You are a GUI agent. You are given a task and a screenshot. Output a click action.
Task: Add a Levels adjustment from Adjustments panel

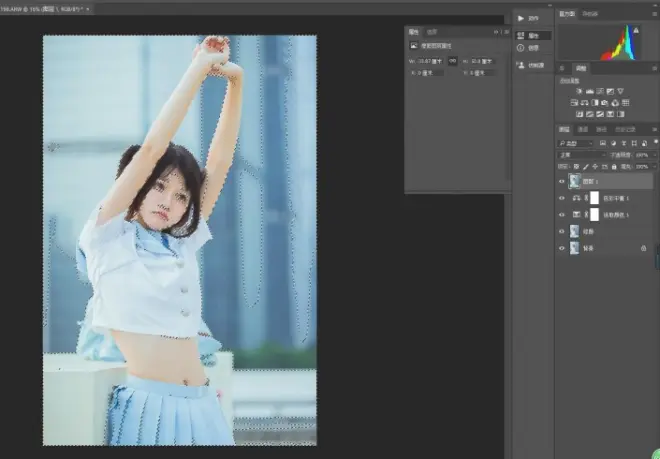(590, 91)
